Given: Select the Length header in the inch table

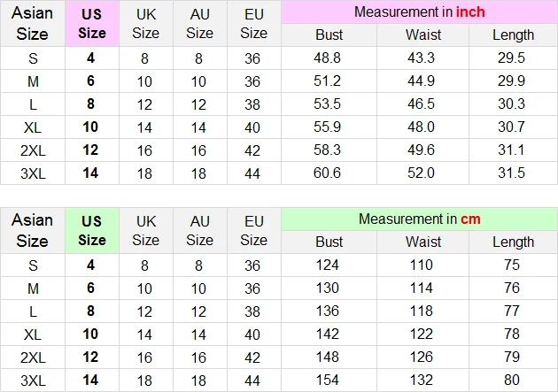Looking at the screenshot, I should click(x=513, y=35).
